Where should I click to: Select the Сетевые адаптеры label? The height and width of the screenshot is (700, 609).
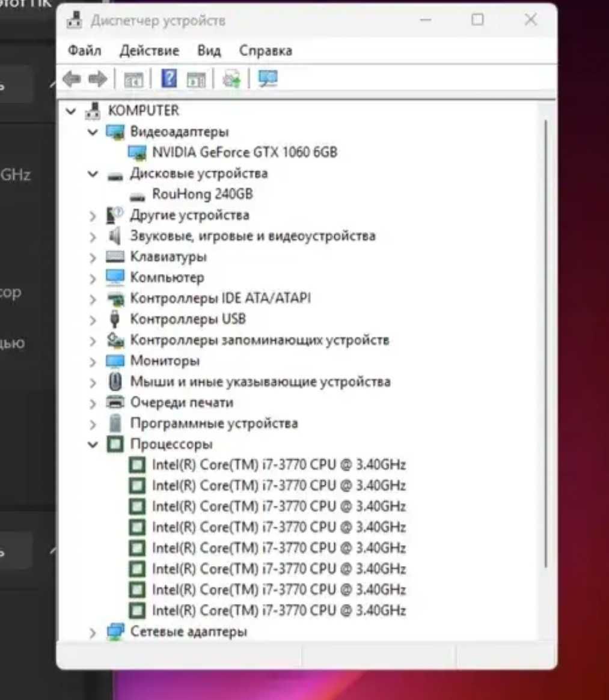[189, 632]
